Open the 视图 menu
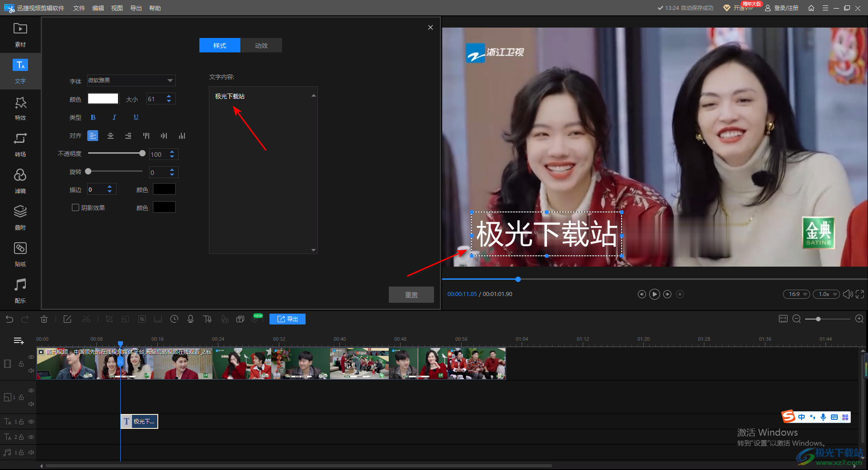This screenshot has height=470, width=868. point(117,8)
